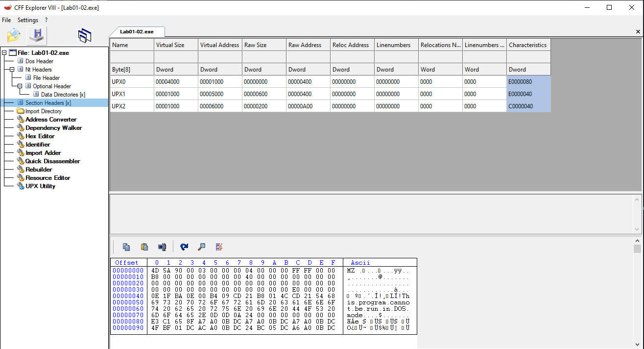
Task: Click the folder icon beside Import Directory
Action: pyautogui.click(x=21, y=111)
